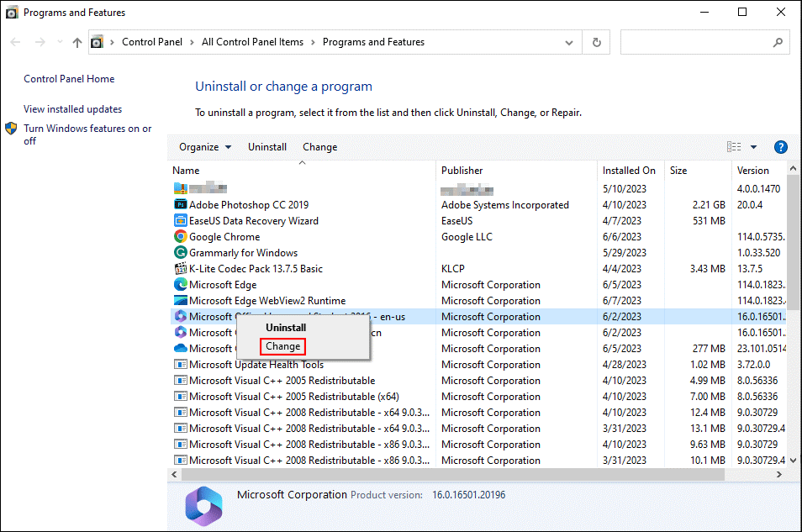Select the Microsoft Edge WebView2 Runtime icon
The image size is (802, 532).
click(181, 300)
